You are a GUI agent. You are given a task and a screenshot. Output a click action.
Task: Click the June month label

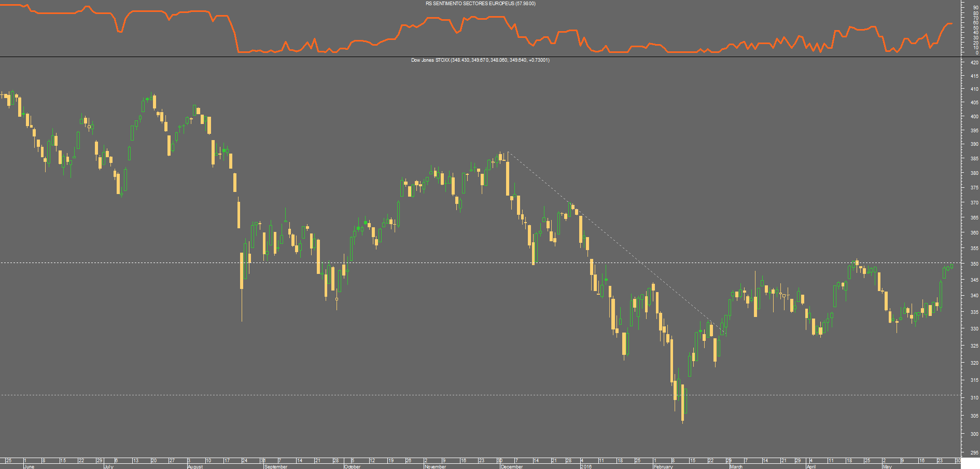(x=29, y=466)
